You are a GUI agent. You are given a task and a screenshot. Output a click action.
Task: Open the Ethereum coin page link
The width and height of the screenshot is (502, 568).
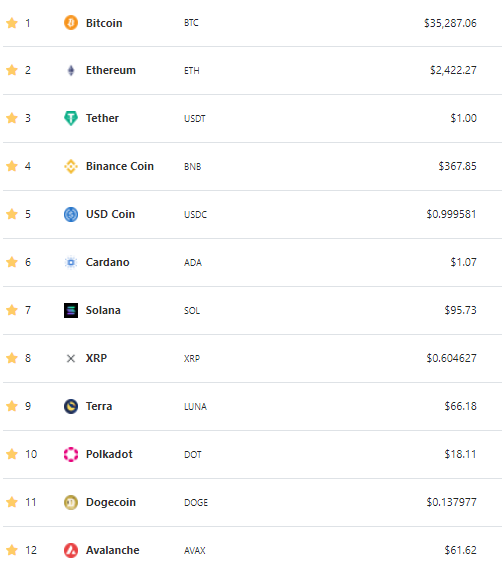(x=110, y=70)
